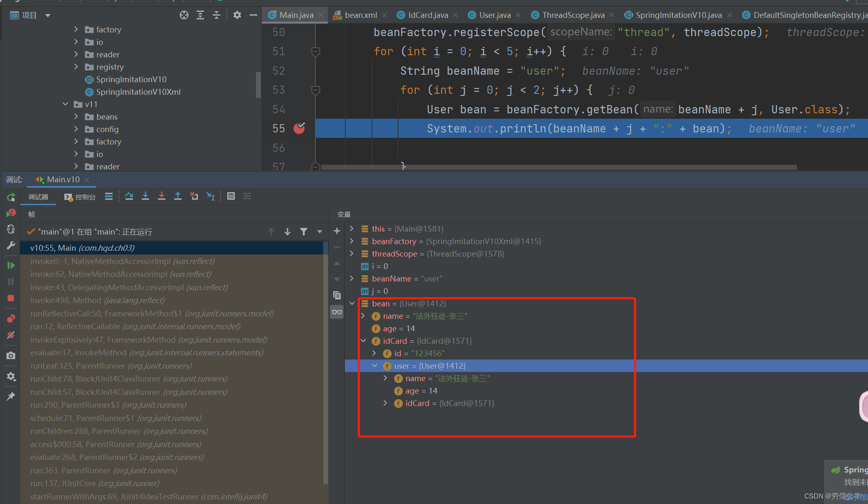868x504 pixels.
Task: Click the Stop red square button
Action: (11, 298)
